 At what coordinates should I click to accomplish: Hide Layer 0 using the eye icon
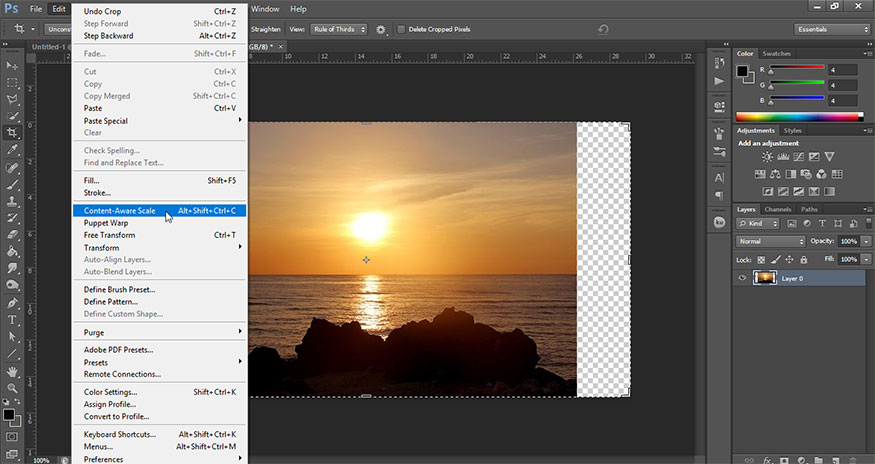click(x=742, y=278)
